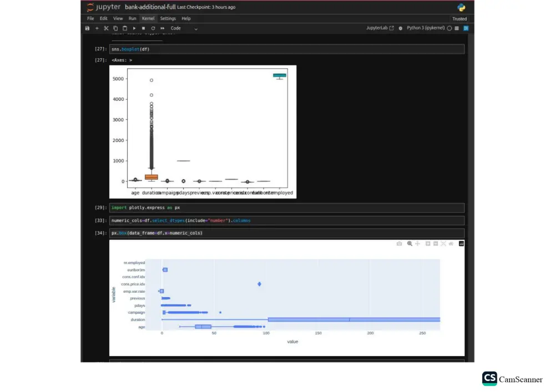
Task: Switch to the Settings menu
Action: (168, 18)
